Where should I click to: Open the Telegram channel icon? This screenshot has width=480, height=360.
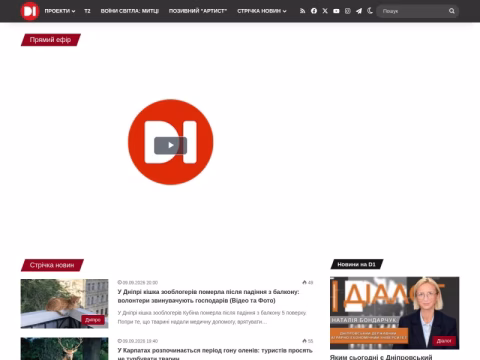click(359, 11)
